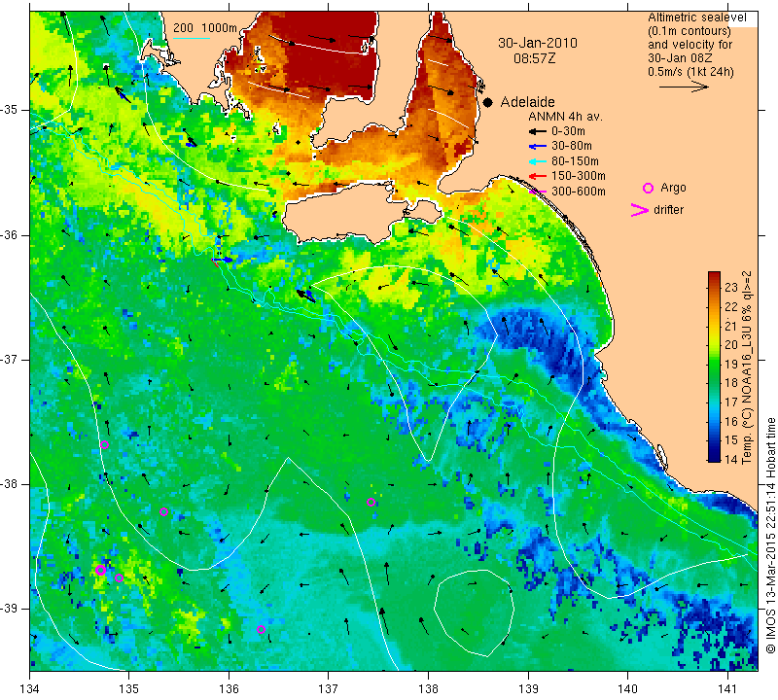Click the green middle of temperature colorbar

coord(714,367)
